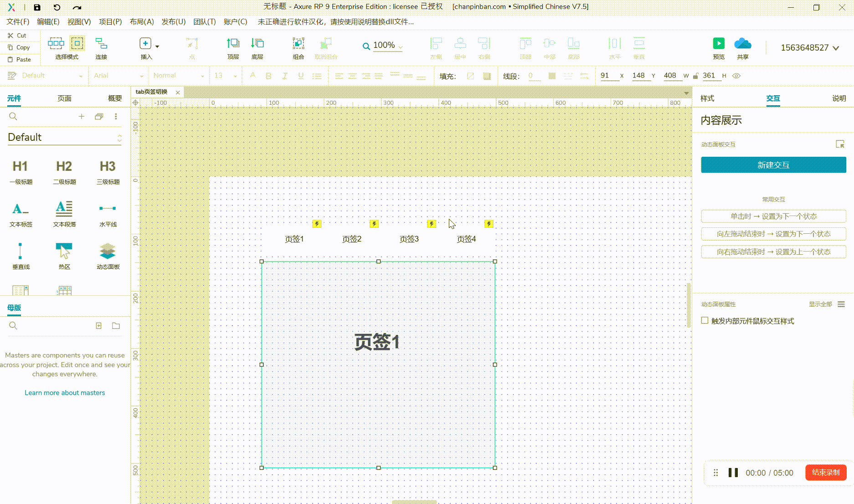Pick the 动态面板 dynamic panel widget
The width and height of the screenshot is (854, 504).
(x=108, y=257)
